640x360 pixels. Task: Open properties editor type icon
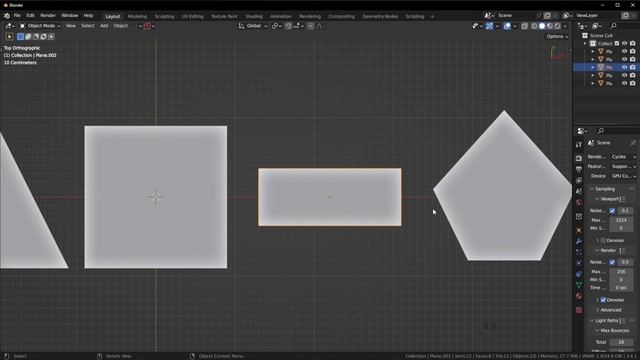[582, 131]
